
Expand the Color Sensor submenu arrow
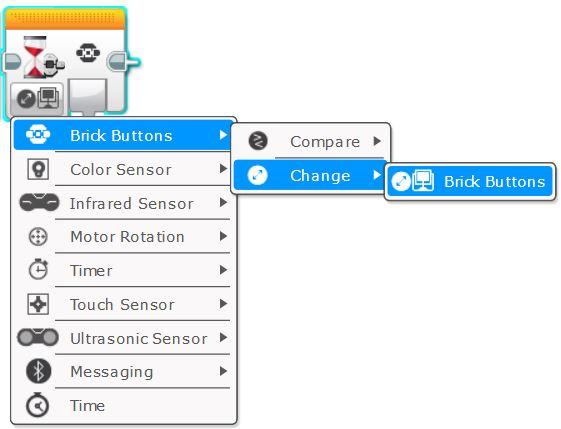[223, 169]
